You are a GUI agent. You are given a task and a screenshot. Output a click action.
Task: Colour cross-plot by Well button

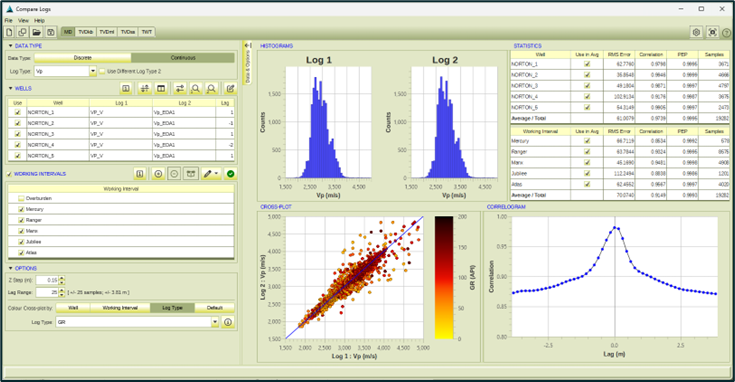(x=73, y=308)
